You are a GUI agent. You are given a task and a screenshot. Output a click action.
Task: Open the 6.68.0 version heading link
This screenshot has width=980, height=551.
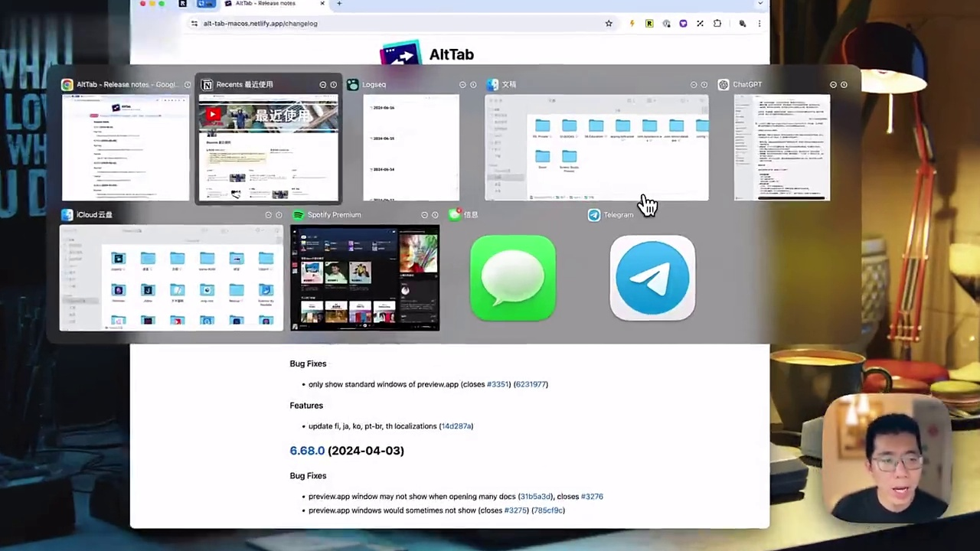coord(307,451)
